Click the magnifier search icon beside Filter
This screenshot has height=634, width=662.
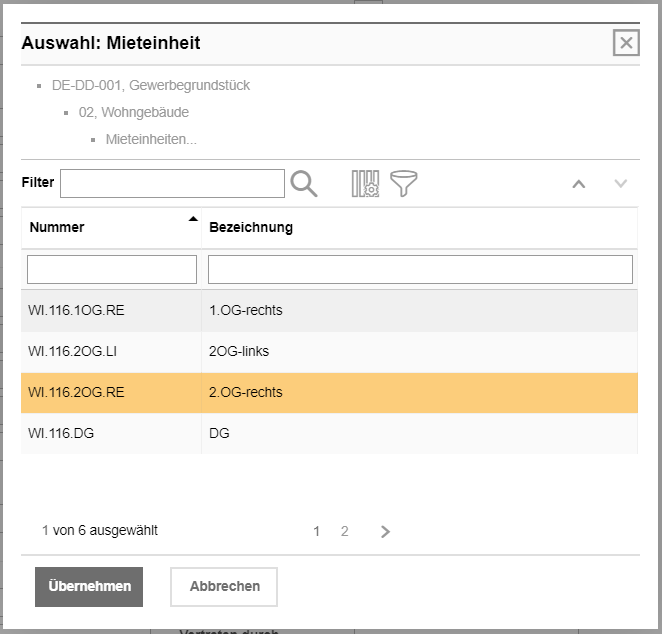tap(304, 183)
